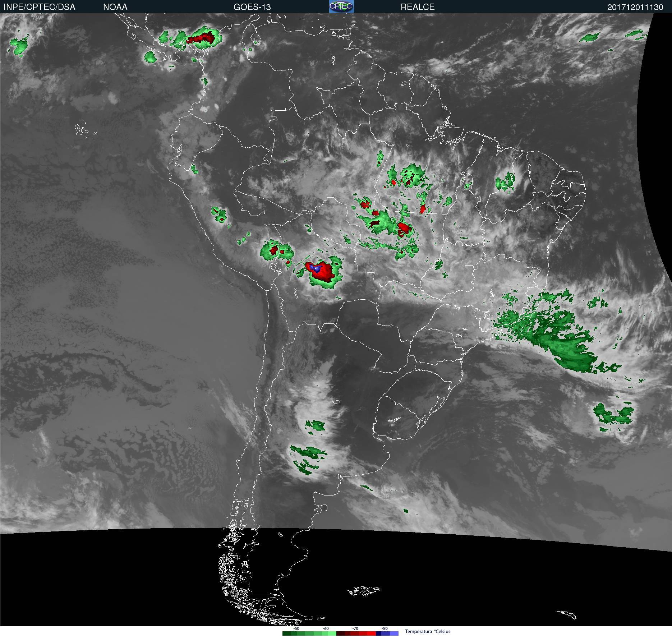Image resolution: width=672 pixels, height=636 pixels.
Task: Click the Temperatura °Celsius legend label
Action: (x=428, y=631)
